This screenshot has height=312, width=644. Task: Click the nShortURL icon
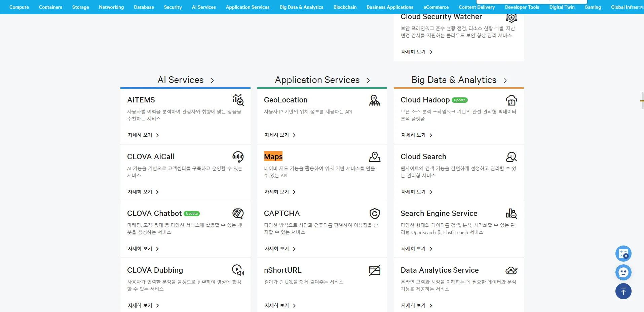tap(375, 270)
